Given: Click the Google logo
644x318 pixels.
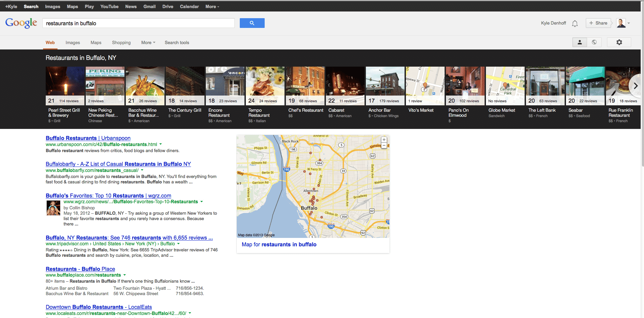Looking at the screenshot, I should tap(21, 23).
